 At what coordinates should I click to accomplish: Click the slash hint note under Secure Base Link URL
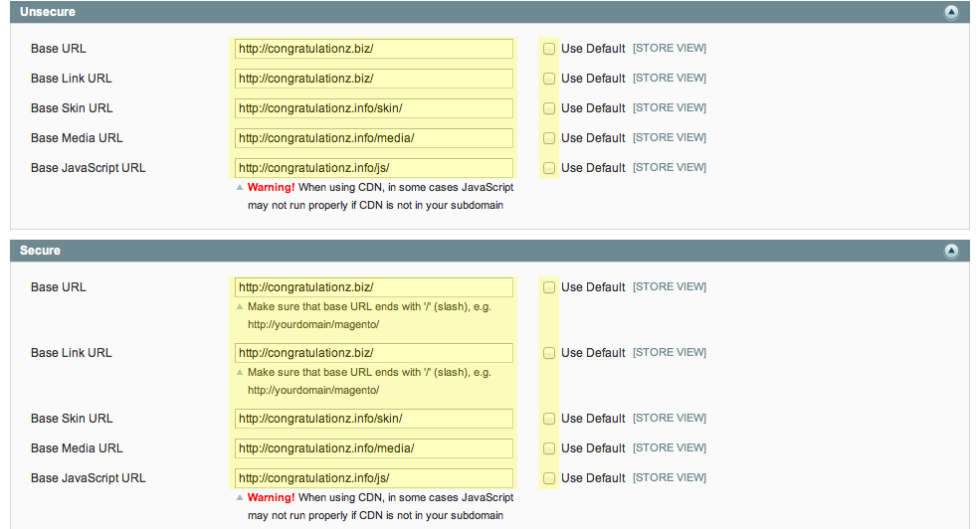[369, 381]
